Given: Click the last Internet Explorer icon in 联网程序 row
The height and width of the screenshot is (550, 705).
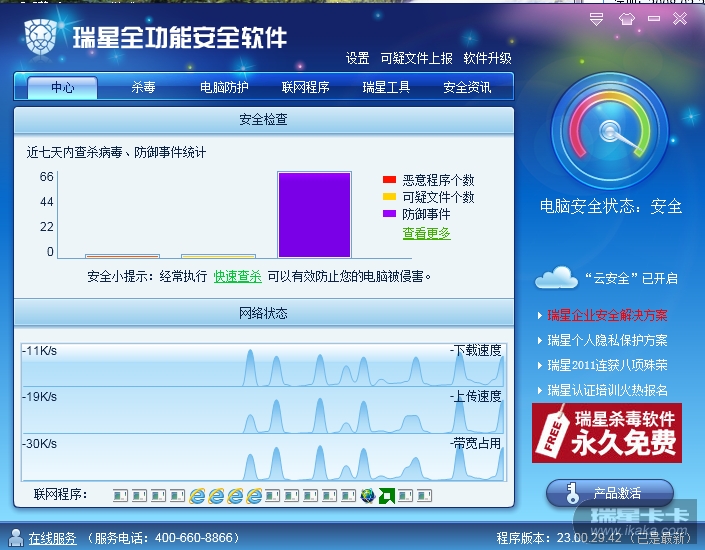Looking at the screenshot, I should click(254, 496).
